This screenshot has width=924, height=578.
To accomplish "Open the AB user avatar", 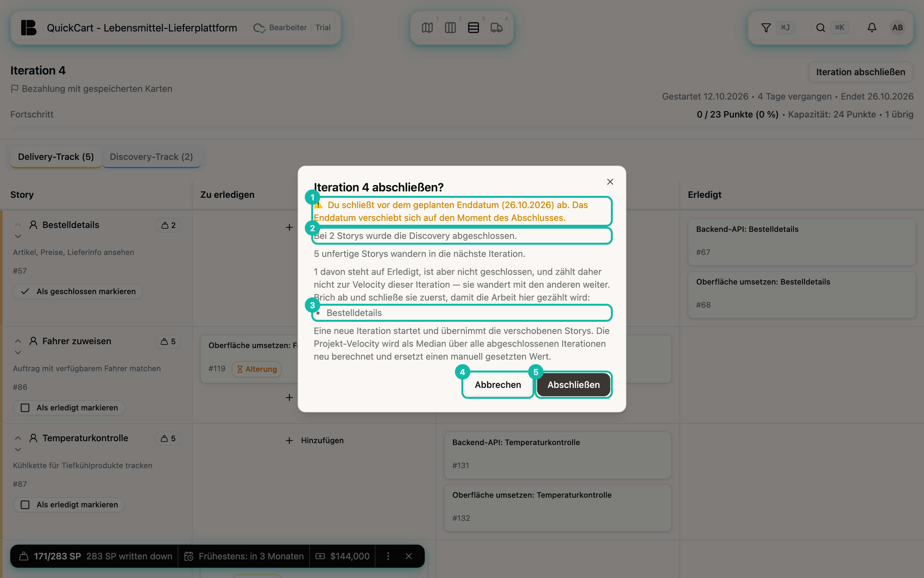I will pos(897,28).
